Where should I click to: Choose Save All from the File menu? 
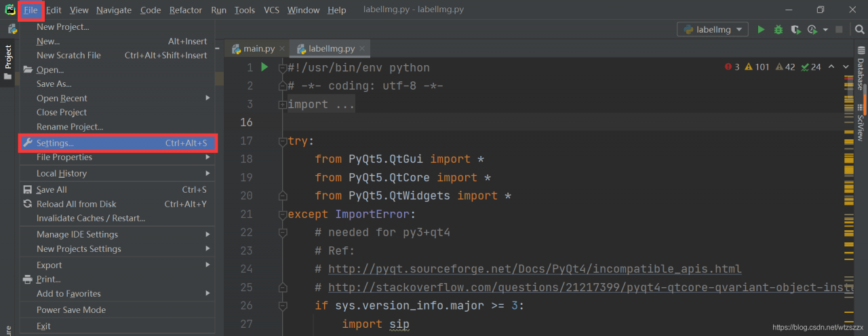52,190
